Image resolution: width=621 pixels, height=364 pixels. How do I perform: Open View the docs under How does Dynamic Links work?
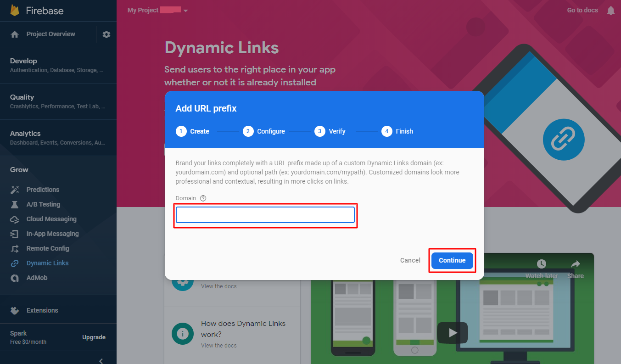pyautogui.click(x=219, y=346)
